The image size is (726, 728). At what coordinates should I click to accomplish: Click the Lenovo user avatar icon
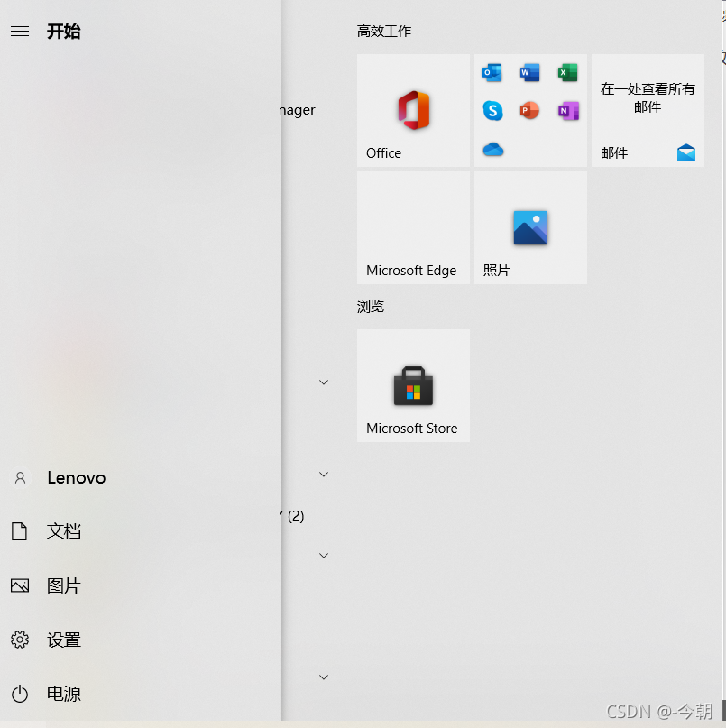(20, 478)
